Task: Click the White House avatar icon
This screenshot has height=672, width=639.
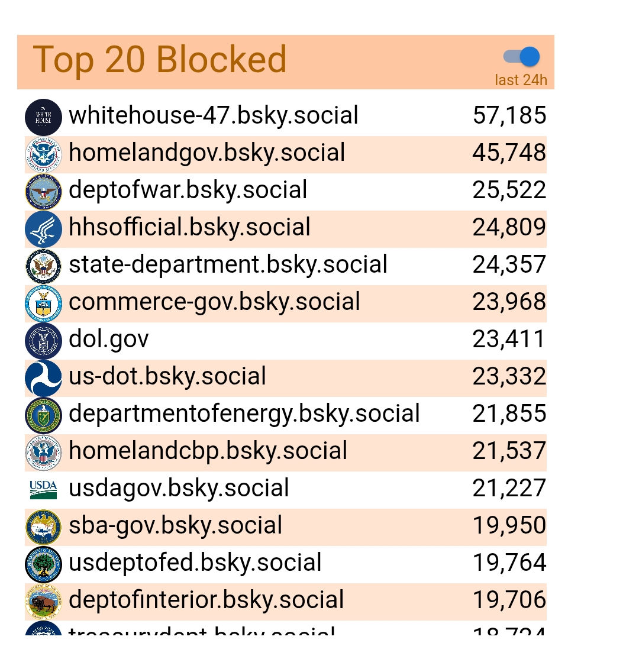Action: click(43, 117)
